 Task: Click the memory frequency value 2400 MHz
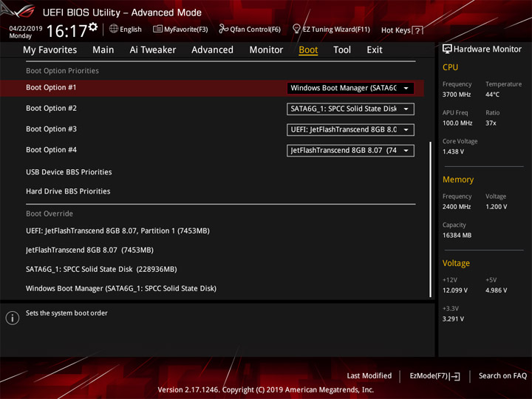[x=457, y=207]
